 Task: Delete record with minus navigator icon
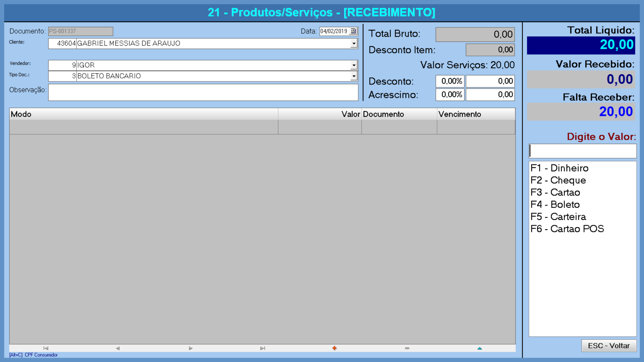point(407,348)
